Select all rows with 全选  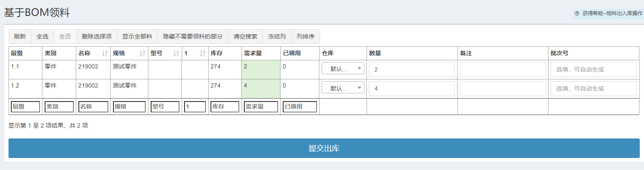tap(42, 36)
